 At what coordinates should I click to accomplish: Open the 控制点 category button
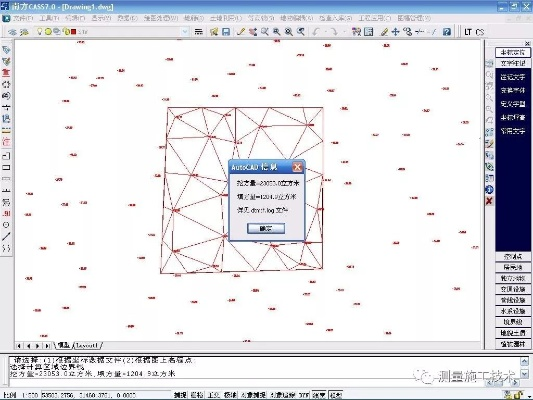tap(513, 257)
